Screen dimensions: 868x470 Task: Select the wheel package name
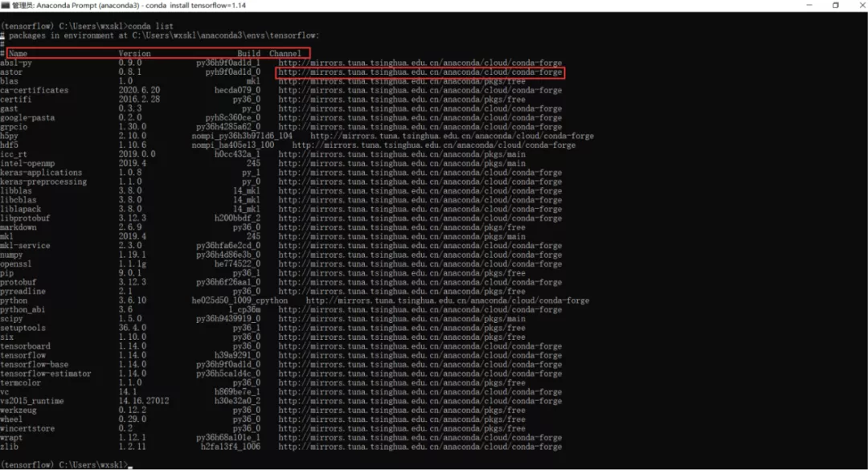tap(11, 419)
